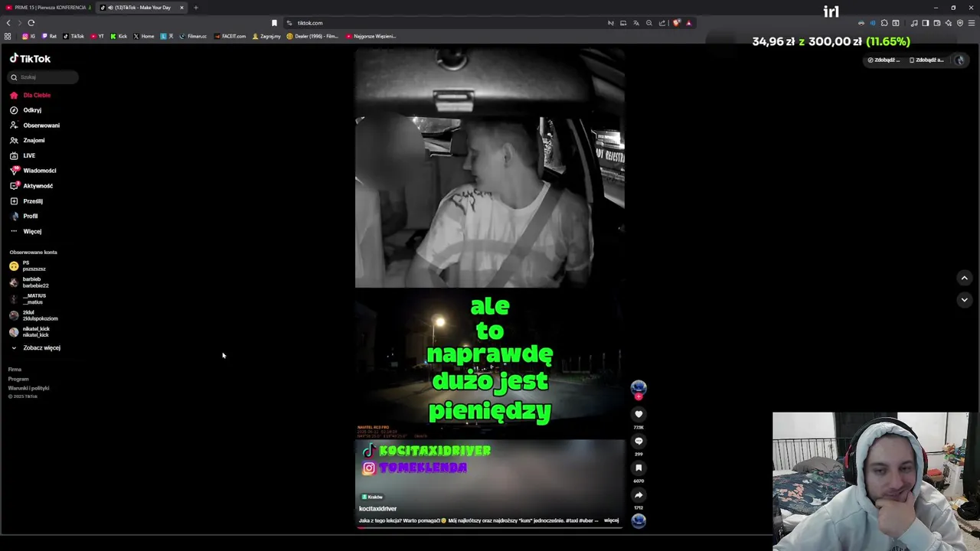The height and width of the screenshot is (551, 980).
Task: Share the video with the arrow icon
Action: (639, 494)
